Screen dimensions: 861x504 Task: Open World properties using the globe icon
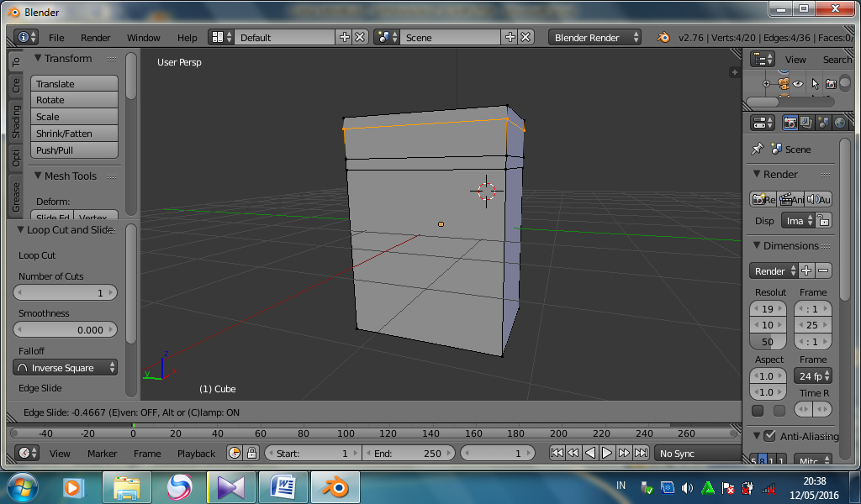pos(838,122)
